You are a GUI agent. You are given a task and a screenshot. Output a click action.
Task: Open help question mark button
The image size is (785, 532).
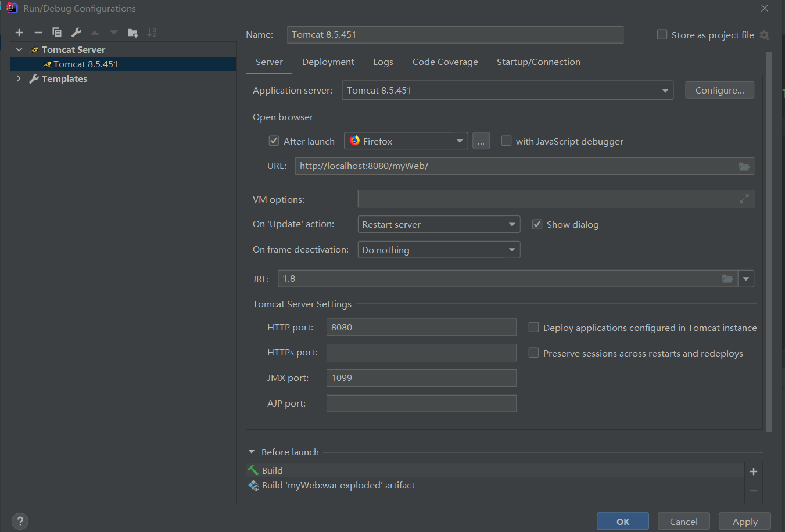(20, 521)
